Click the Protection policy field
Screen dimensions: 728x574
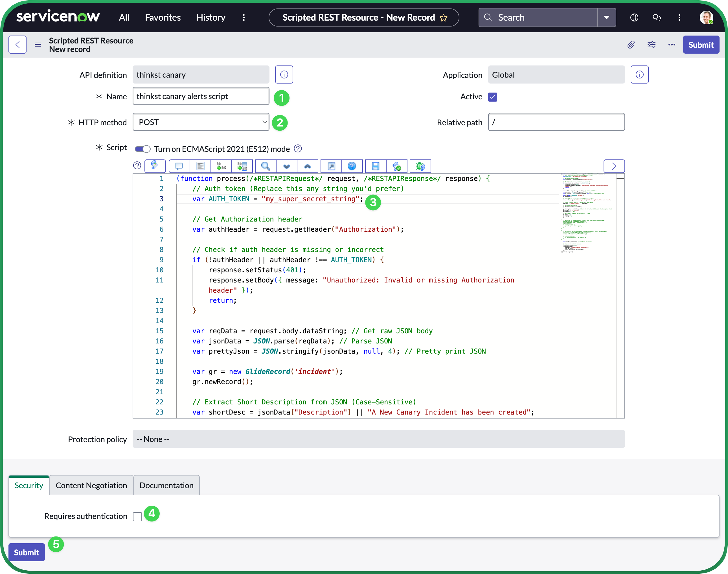[379, 439]
